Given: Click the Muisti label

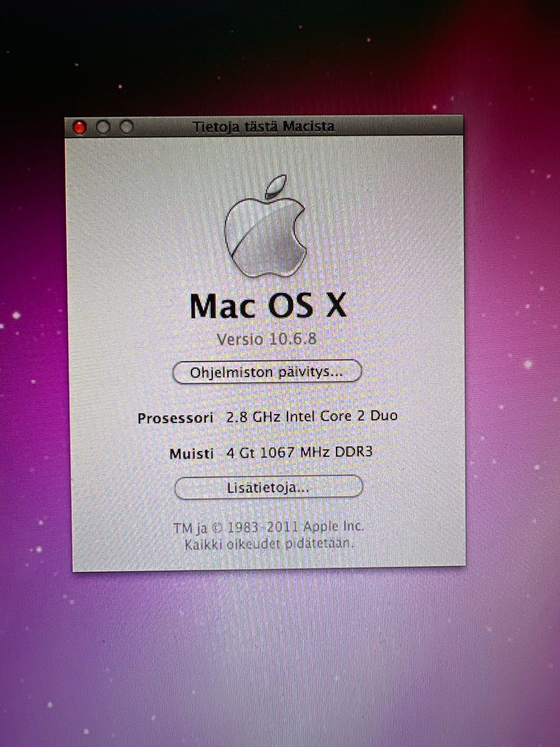Looking at the screenshot, I should [x=191, y=454].
